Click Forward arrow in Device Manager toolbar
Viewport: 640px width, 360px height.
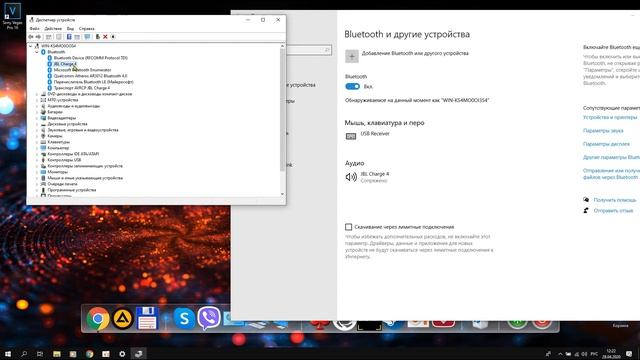[38, 37]
